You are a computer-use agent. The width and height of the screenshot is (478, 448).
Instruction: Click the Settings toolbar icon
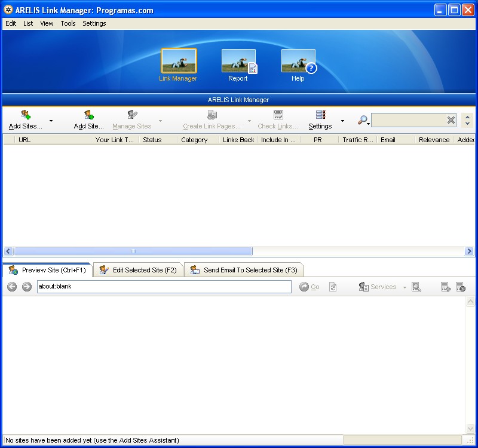[320, 115]
